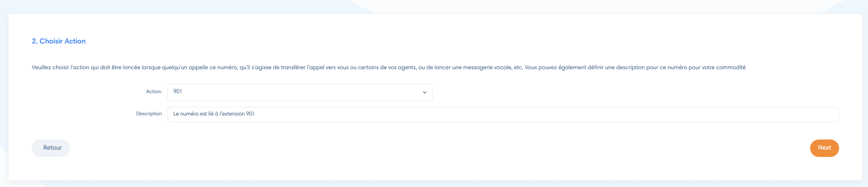The width and height of the screenshot is (868, 187).
Task: Click into the Description text field
Action: coord(503,115)
